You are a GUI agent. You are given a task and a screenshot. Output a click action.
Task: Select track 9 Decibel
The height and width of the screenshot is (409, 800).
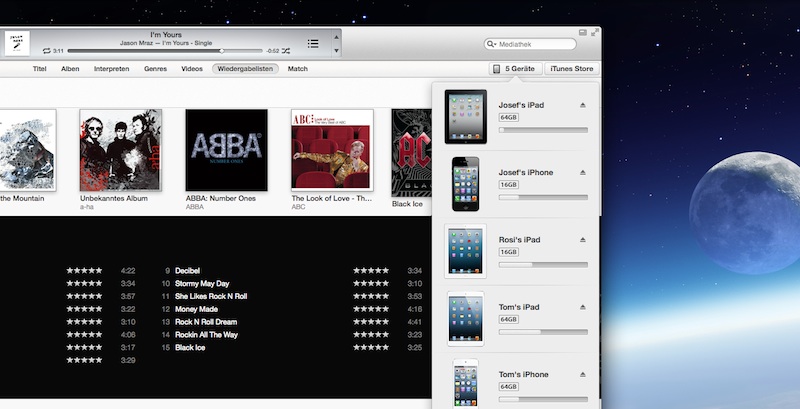pos(187,271)
